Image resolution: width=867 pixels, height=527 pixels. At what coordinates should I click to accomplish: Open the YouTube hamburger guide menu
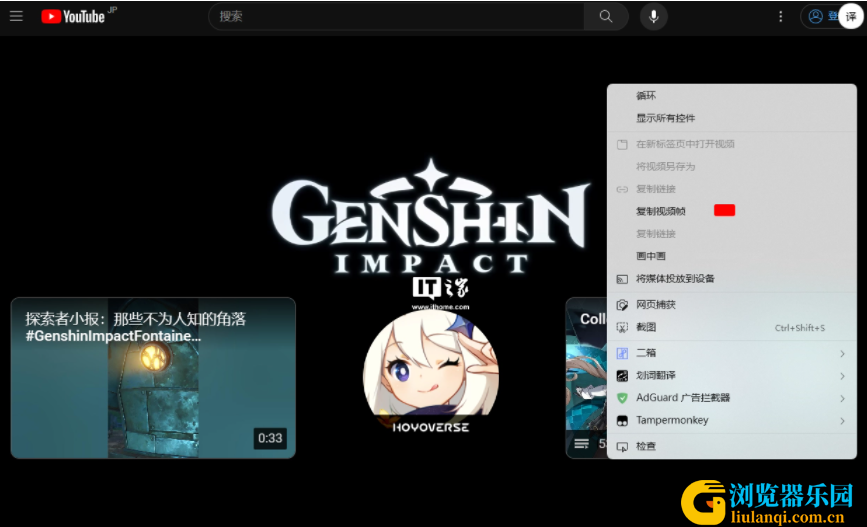click(16, 16)
